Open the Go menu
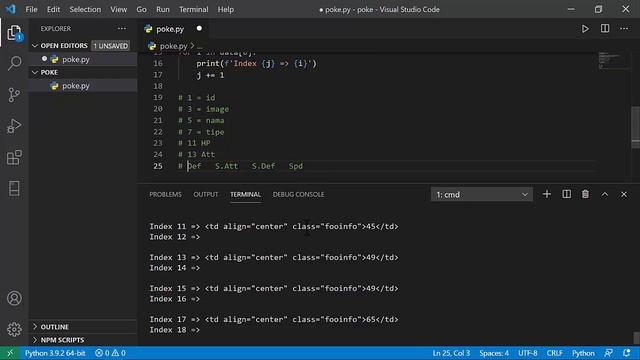This screenshot has height=360, width=640. coord(141,9)
